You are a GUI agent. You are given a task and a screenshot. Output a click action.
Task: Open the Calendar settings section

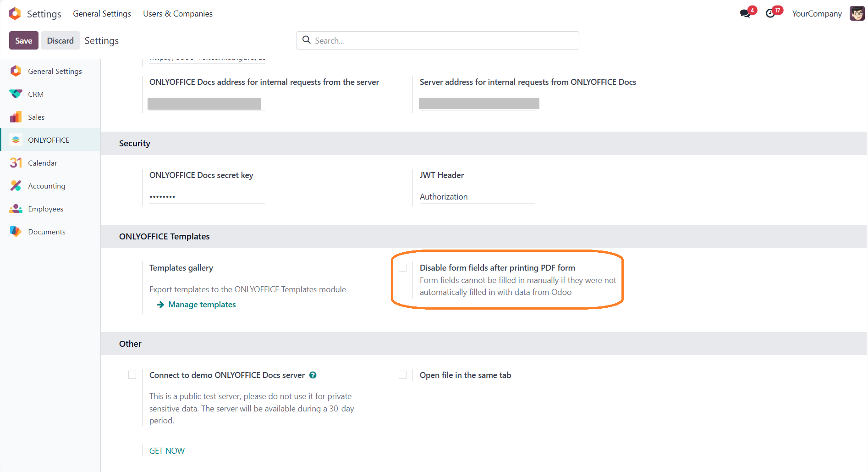[42, 162]
